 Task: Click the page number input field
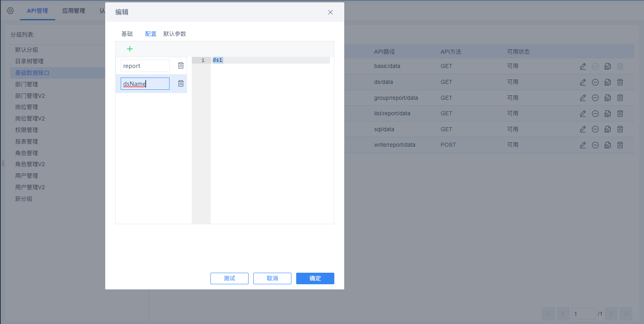[584, 314]
